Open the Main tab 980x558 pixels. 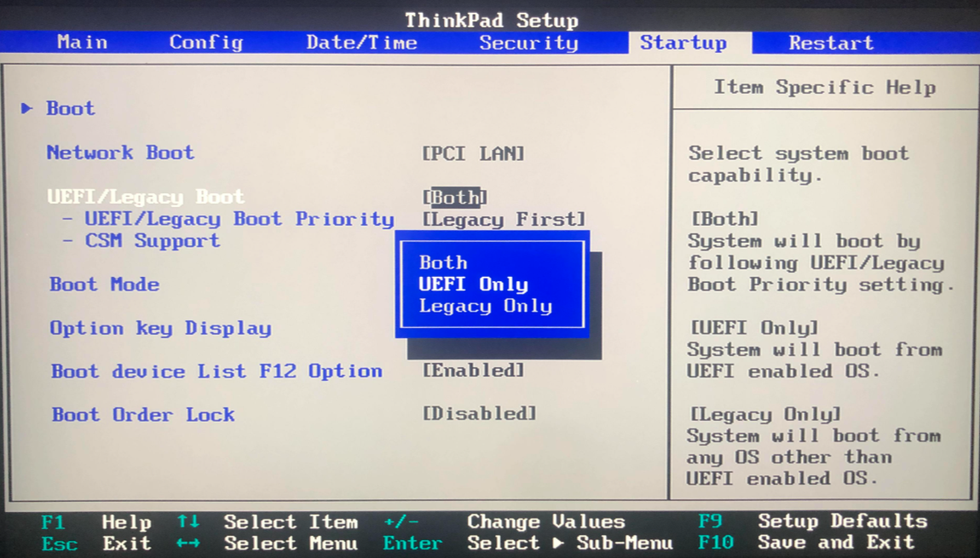[x=82, y=43]
